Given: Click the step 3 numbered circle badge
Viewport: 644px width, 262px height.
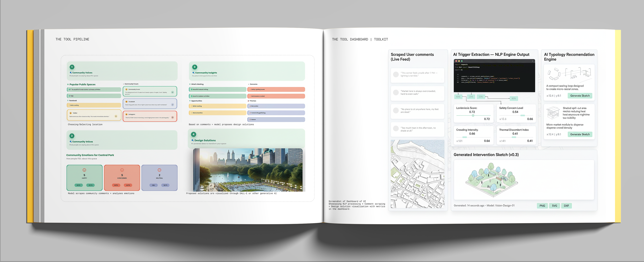Looking at the screenshot, I should (x=195, y=67).
